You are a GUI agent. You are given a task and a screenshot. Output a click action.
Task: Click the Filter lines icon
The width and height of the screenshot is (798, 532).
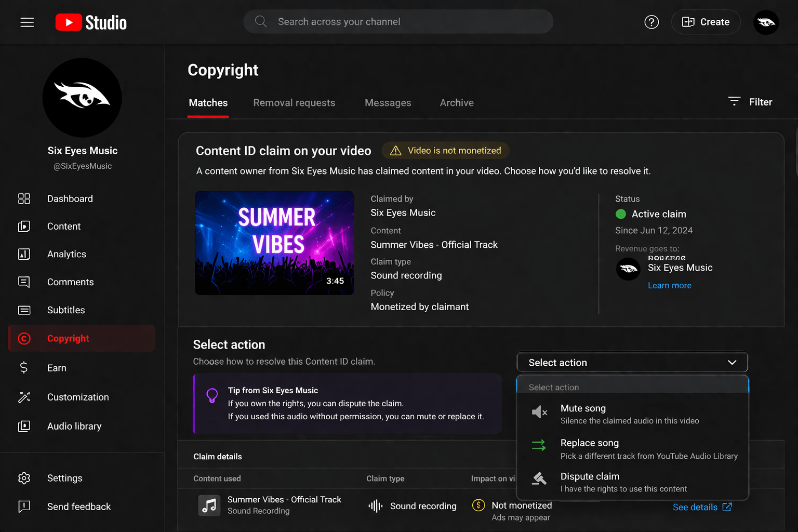pyautogui.click(x=734, y=101)
